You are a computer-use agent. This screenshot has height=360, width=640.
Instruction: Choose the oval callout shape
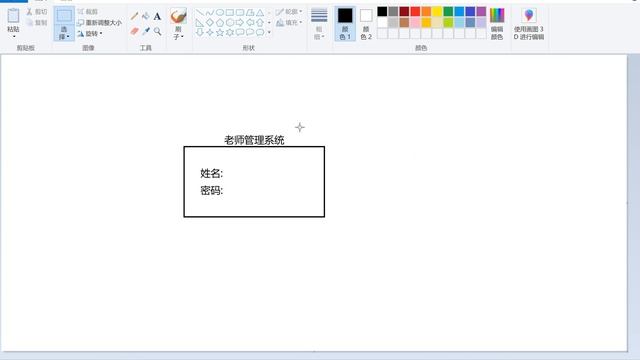pyautogui.click(x=250, y=32)
